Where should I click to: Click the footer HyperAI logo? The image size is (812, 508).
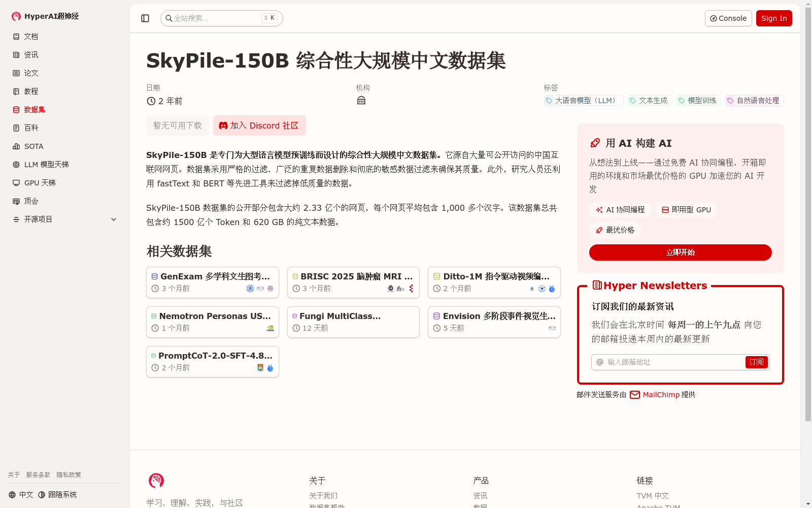point(156,481)
